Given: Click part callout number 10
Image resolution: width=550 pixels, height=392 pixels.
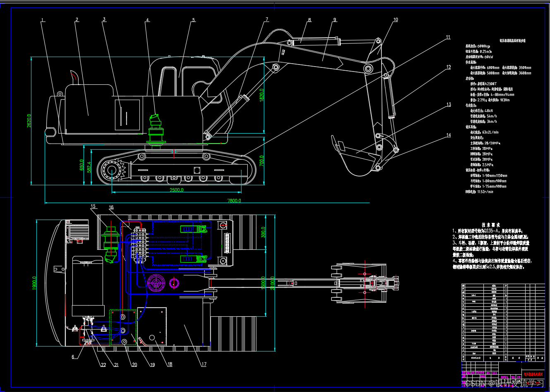Looking at the screenshot, I should [396, 19].
